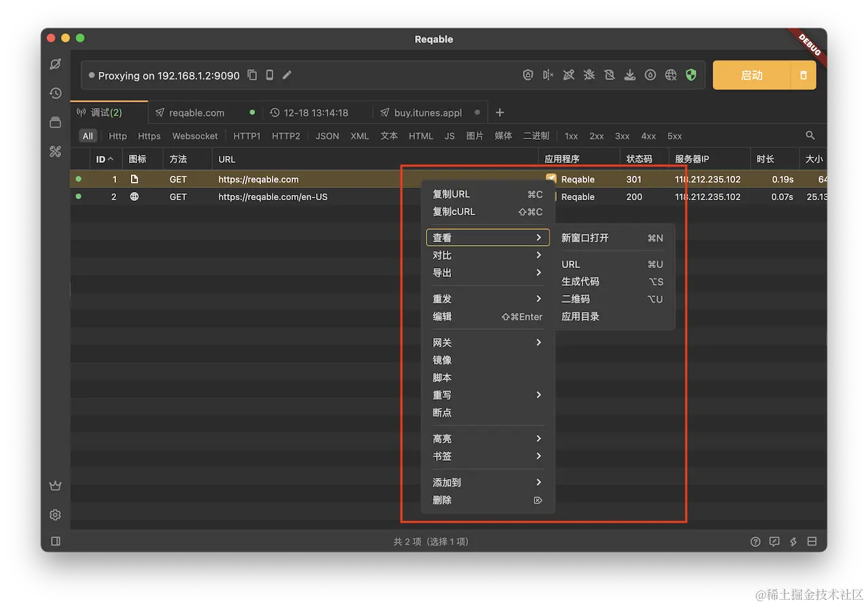Click the certificate lock-shield icon in the toolbar

pos(528,75)
